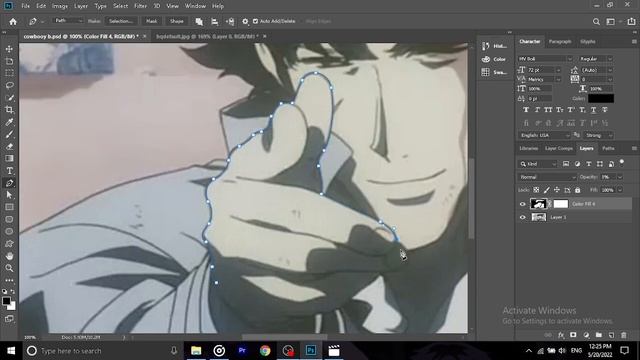This screenshot has width=640, height=360.
Task: Toggle the layer filter on/off switch
Action: click(x=622, y=163)
